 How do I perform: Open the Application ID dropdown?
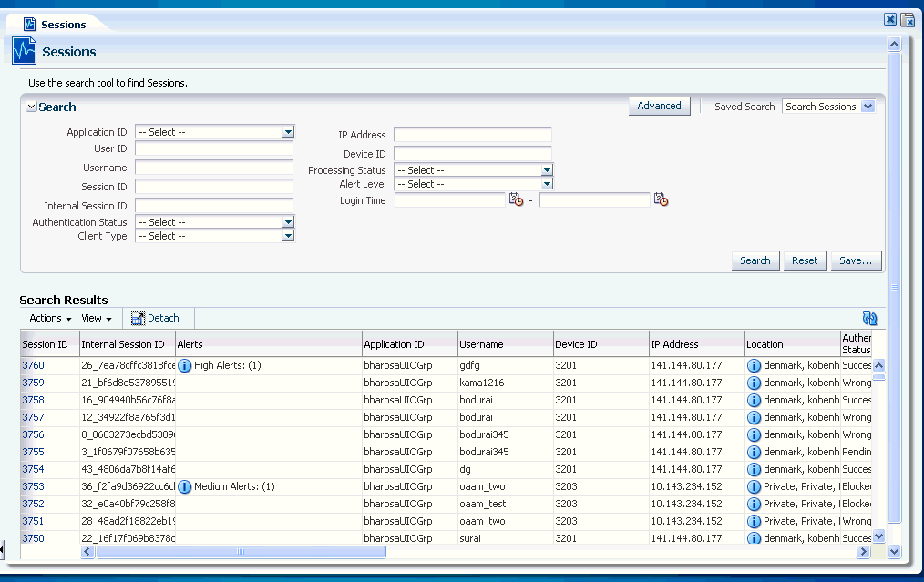coord(288,131)
